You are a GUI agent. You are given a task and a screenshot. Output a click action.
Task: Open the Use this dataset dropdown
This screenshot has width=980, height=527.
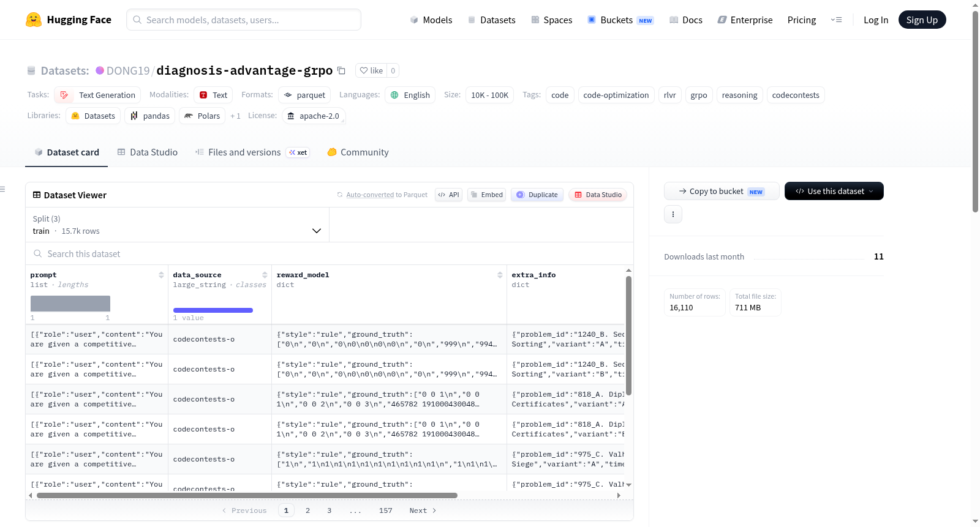click(x=834, y=191)
